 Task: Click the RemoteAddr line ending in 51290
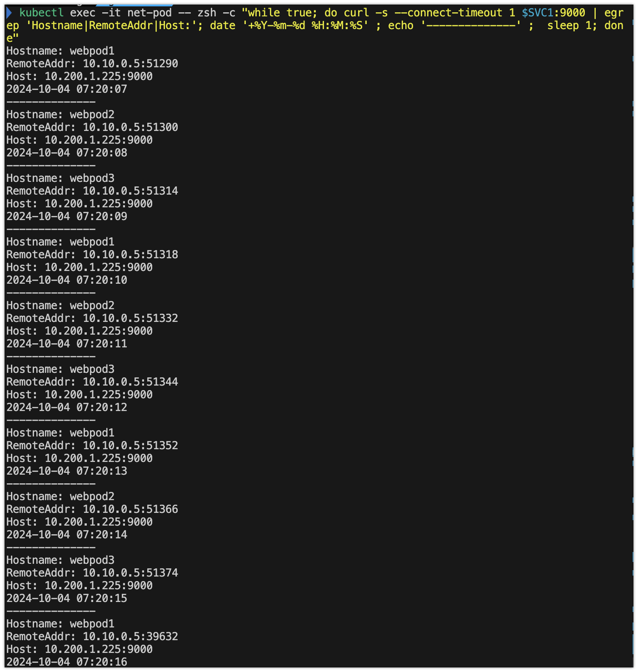coord(92,64)
